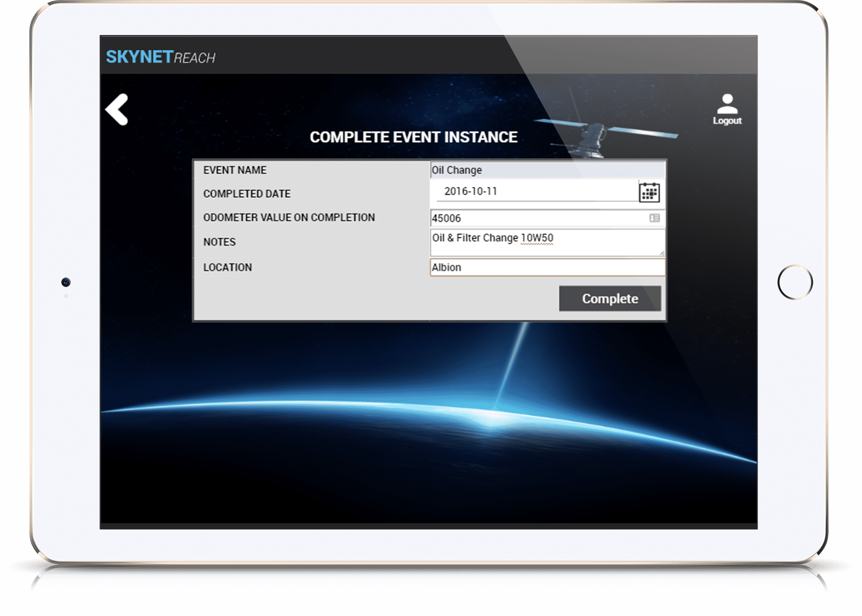Screen dimensions: 862x616
Task: Click the ODOMETER VALUE ON COMPLETION label
Action: (289, 217)
